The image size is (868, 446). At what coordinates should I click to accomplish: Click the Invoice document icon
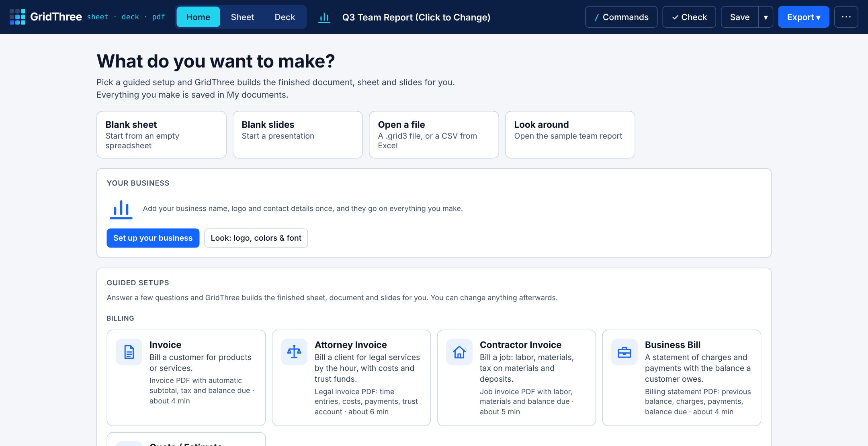pyautogui.click(x=129, y=352)
